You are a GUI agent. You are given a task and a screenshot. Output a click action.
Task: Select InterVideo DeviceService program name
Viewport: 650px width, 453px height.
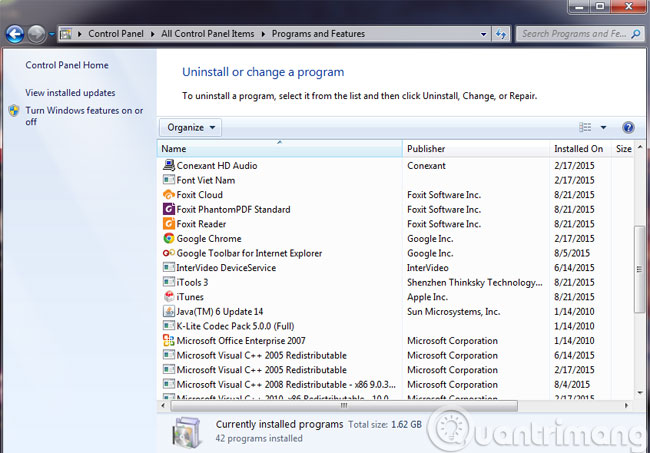pyautogui.click(x=226, y=268)
